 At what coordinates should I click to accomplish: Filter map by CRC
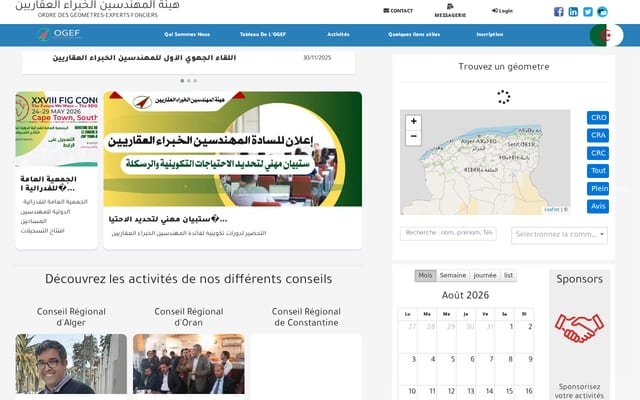tap(598, 153)
